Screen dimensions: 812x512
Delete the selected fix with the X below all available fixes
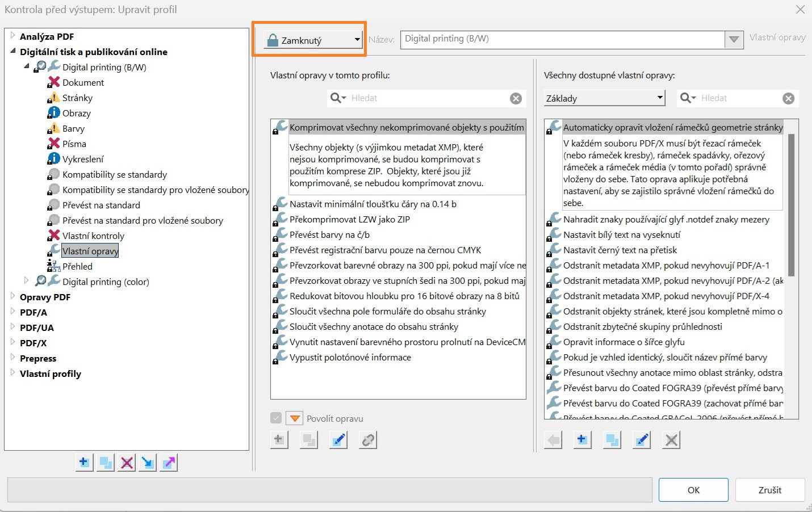tap(672, 440)
